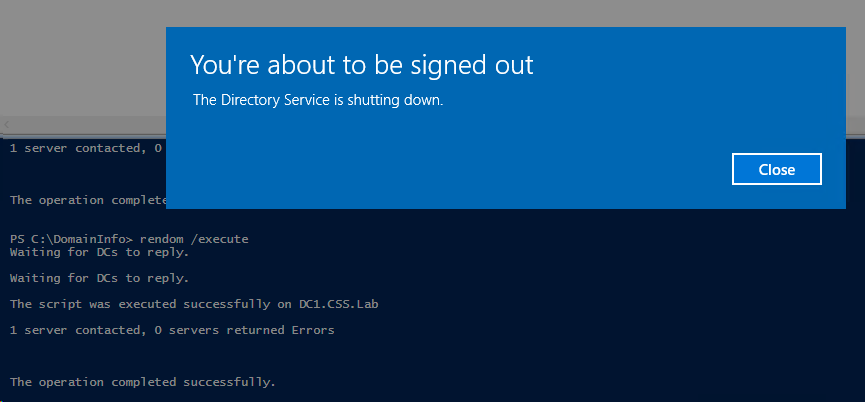Image resolution: width=865 pixels, height=402 pixels.
Task: Click the "You're about to be signed out" heading
Action: click(361, 65)
